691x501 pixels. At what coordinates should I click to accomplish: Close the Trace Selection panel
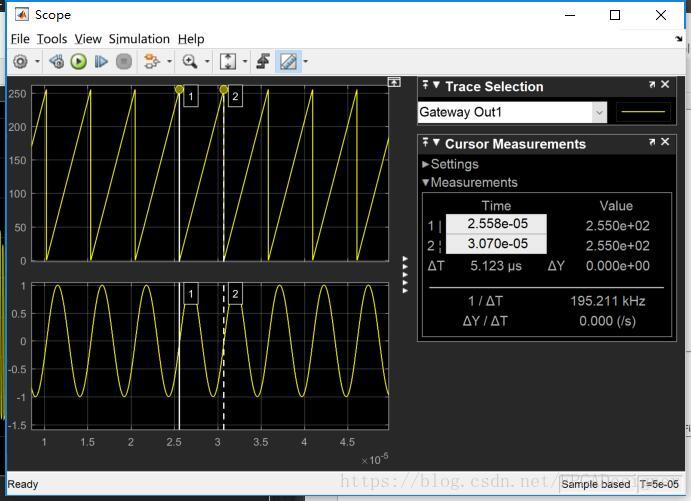tap(665, 84)
